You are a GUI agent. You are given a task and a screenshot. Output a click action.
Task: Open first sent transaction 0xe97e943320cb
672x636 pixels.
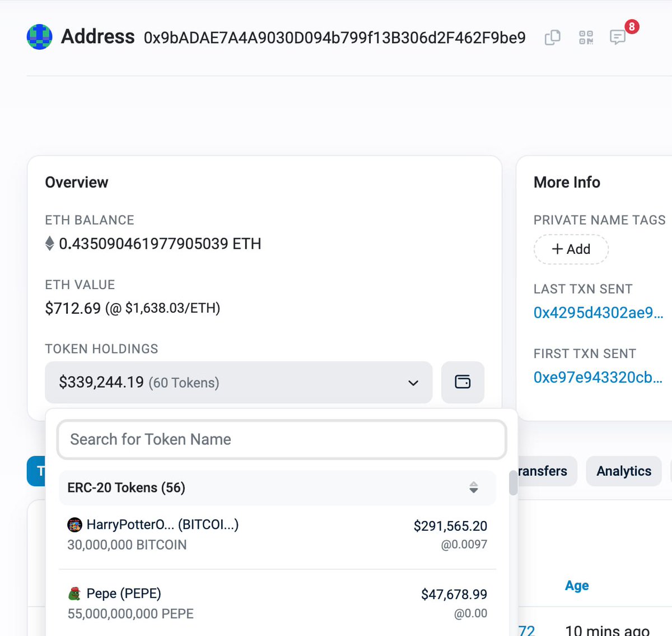[599, 377]
